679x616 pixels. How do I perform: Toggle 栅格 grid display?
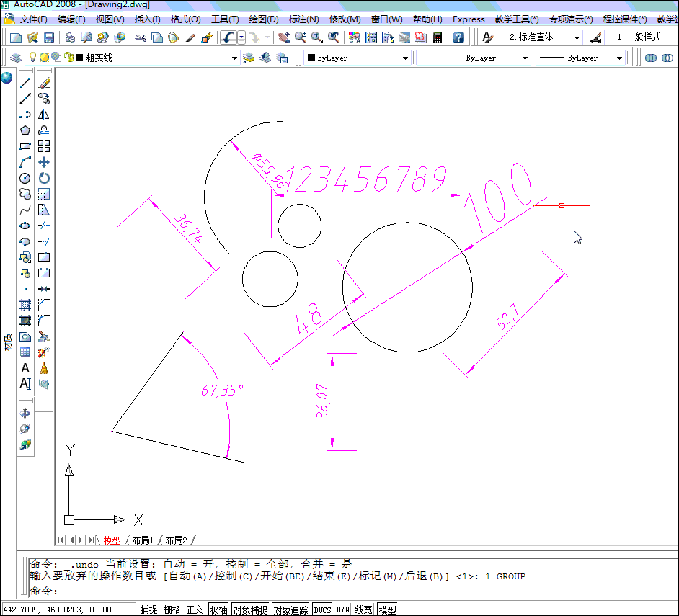click(172, 610)
